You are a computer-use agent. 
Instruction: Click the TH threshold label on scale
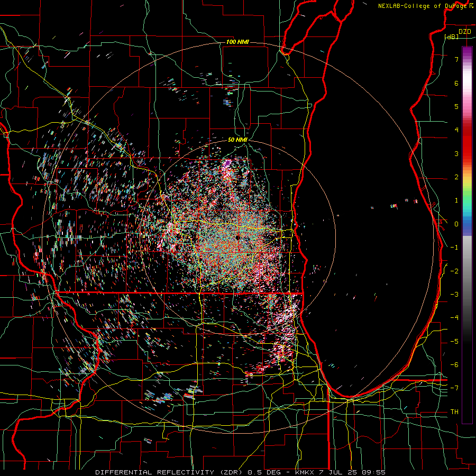coord(454,411)
